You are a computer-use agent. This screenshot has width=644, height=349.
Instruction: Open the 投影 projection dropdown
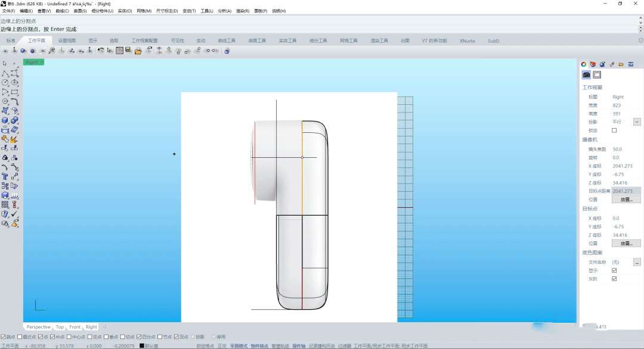(637, 122)
